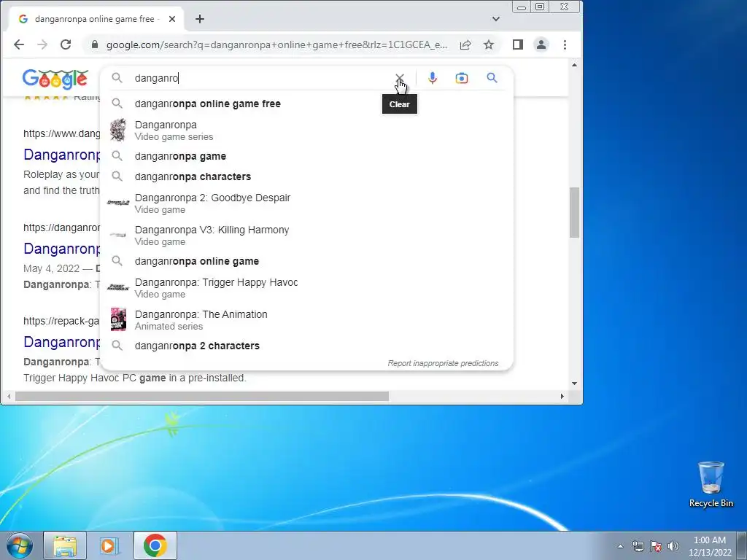747x560 pixels.
Task: Choose suggestion danganronpa characters
Action: click(x=307, y=176)
